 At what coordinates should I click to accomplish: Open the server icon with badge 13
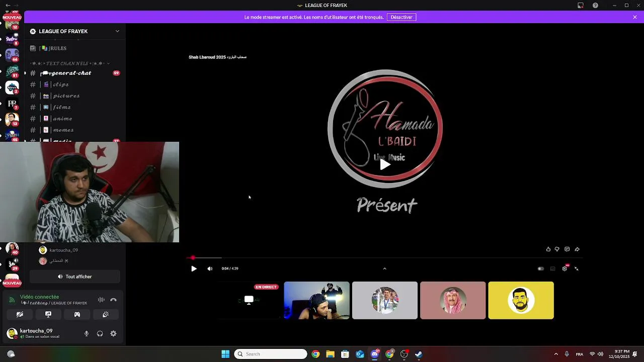coord(12,120)
